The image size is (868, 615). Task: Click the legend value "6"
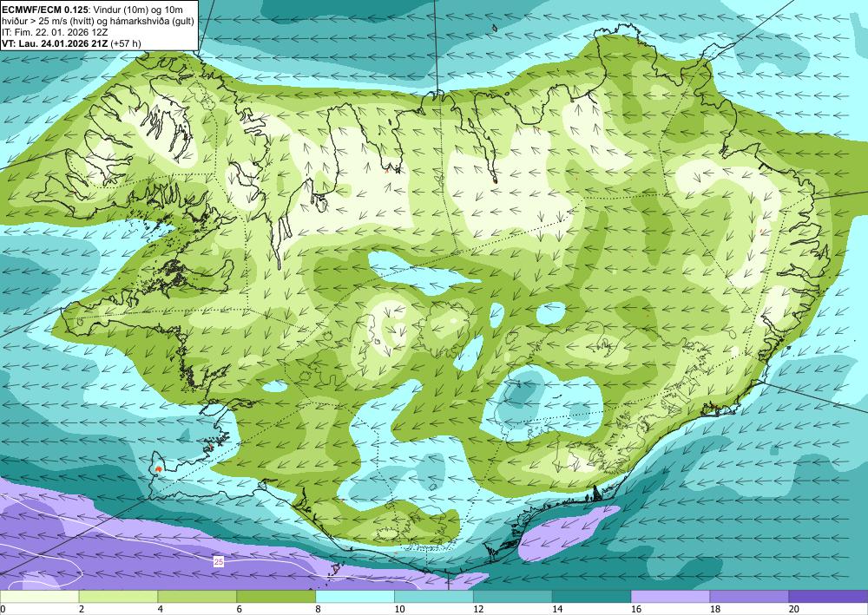tap(240, 609)
